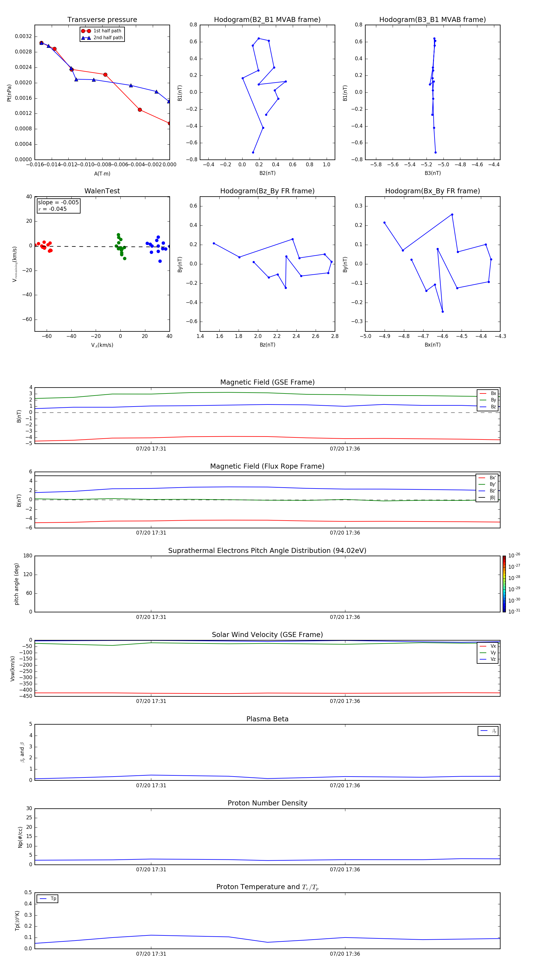Click the 'slope = -0.005' annotation
Image resolution: width=535 pixels, height=980 pixels.
click(x=58, y=203)
